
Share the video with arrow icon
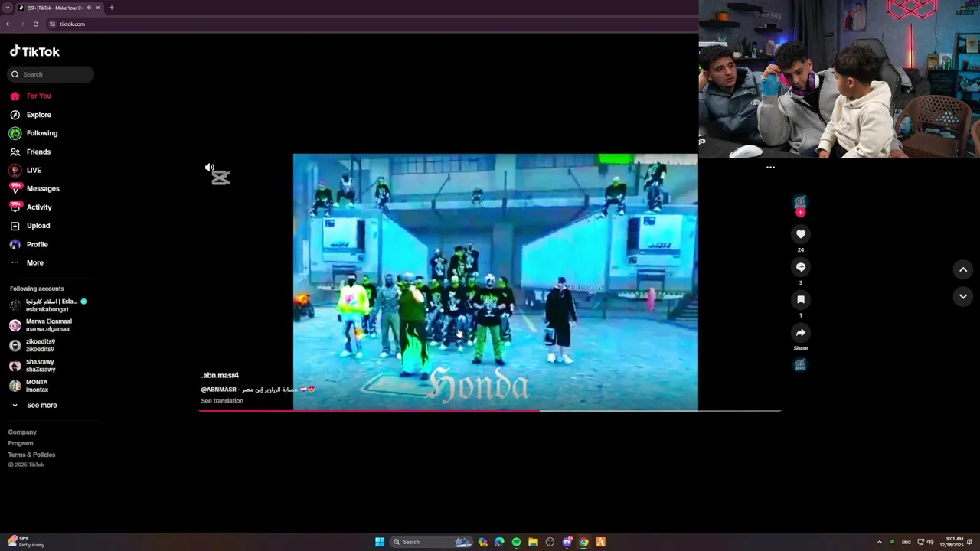pyautogui.click(x=800, y=333)
